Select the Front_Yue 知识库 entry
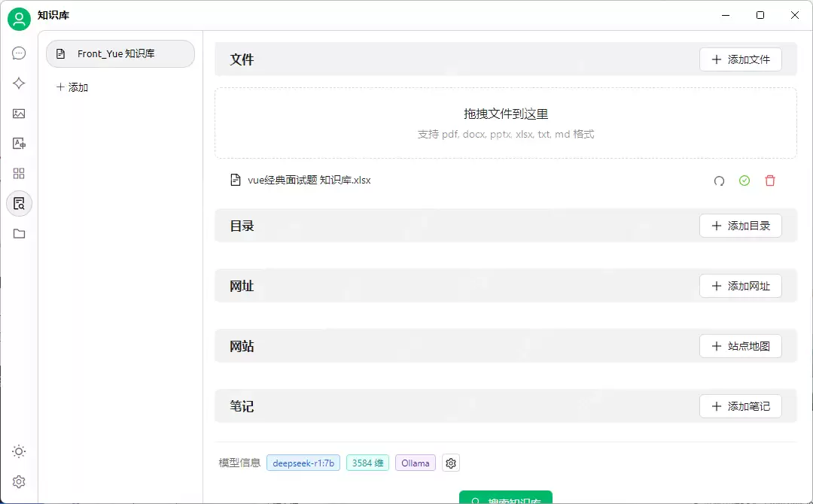813x504 pixels. pyautogui.click(x=120, y=54)
